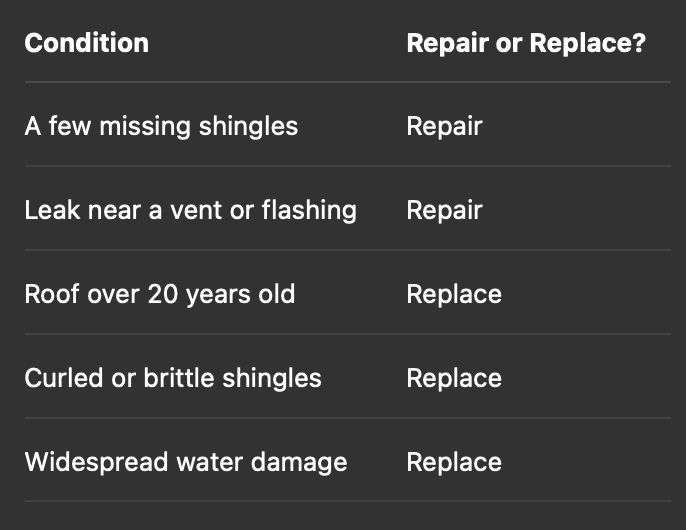The height and width of the screenshot is (530, 686).
Task: Select the "Curled or brittle shingles" cell
Action: click(173, 378)
